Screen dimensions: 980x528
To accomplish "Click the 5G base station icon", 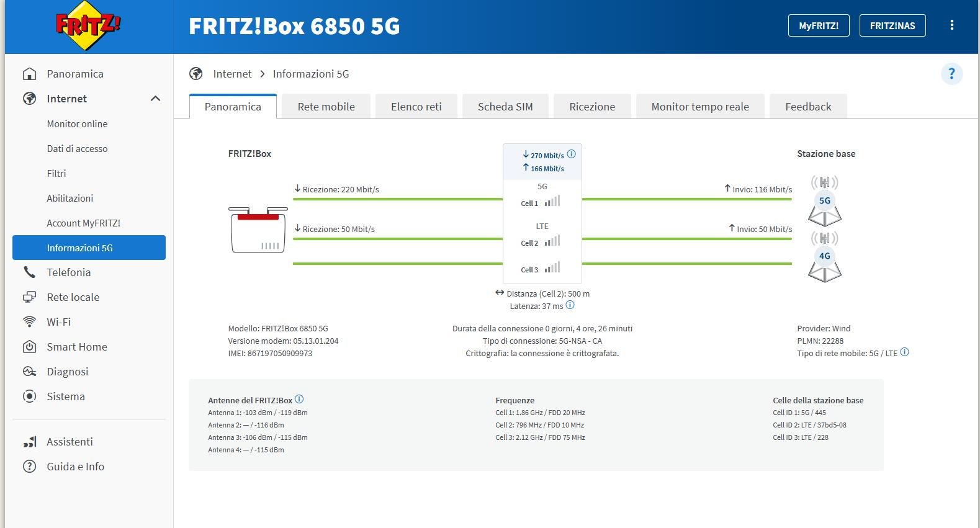I will click(x=824, y=201).
